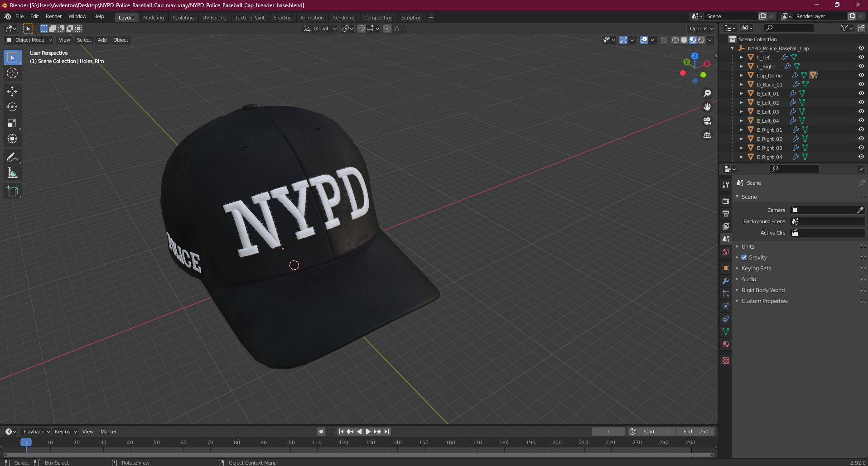The height and width of the screenshot is (466, 868).
Task: Activate the Scale tool
Action: pos(12,123)
